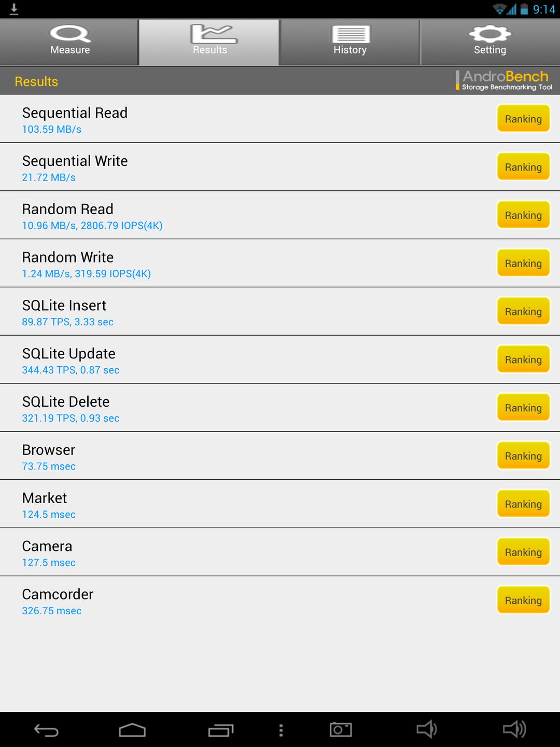Tap the Android back navigation icon
This screenshot has width=560, height=747.
click(x=46, y=730)
